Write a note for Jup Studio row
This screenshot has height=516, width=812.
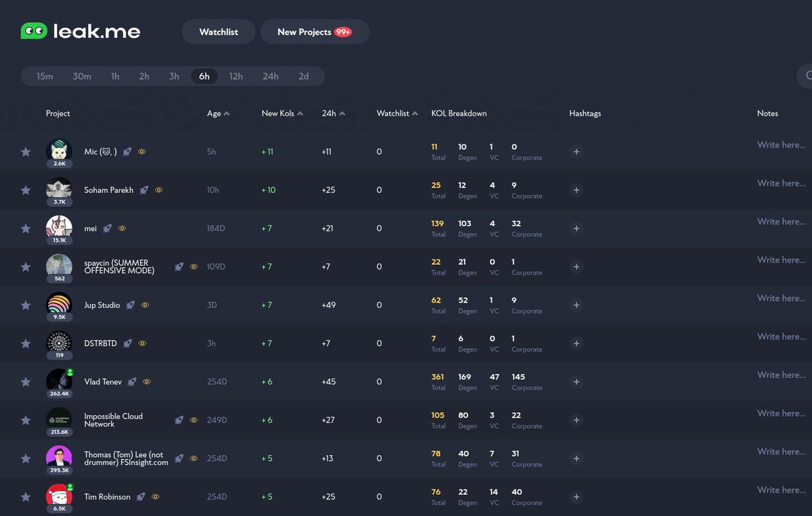click(782, 298)
